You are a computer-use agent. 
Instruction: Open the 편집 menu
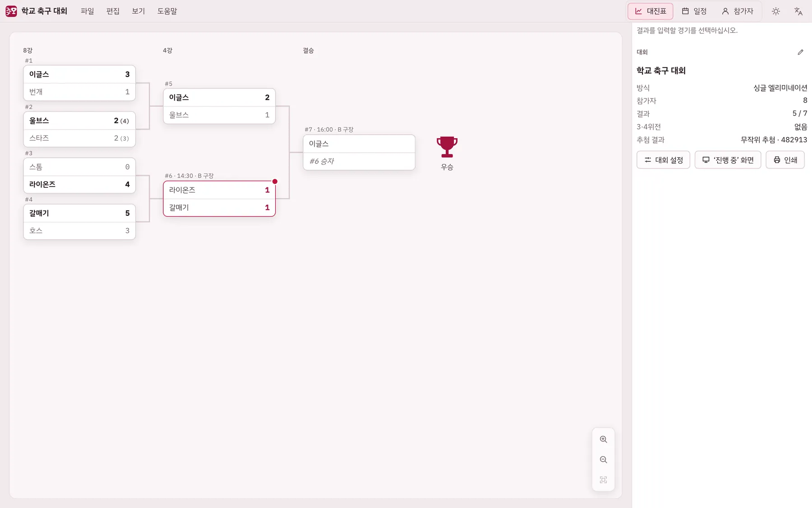point(113,11)
